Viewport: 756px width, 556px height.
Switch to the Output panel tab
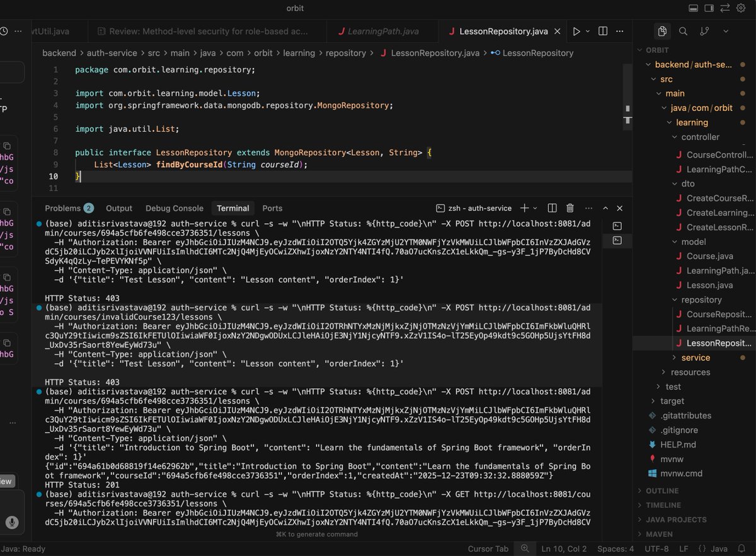[x=119, y=208]
